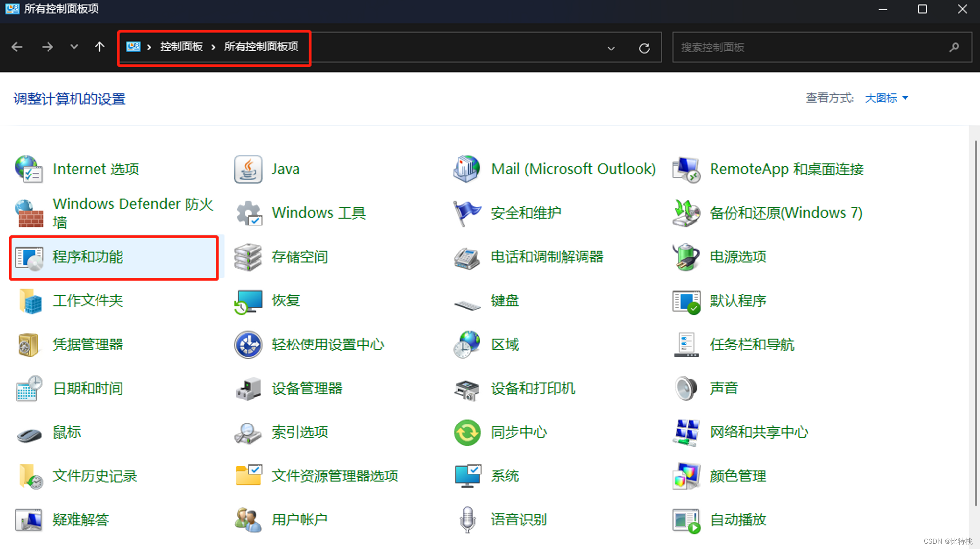The height and width of the screenshot is (549, 980).
Task: Click the 设备管理器 icon
Action: pos(248,389)
